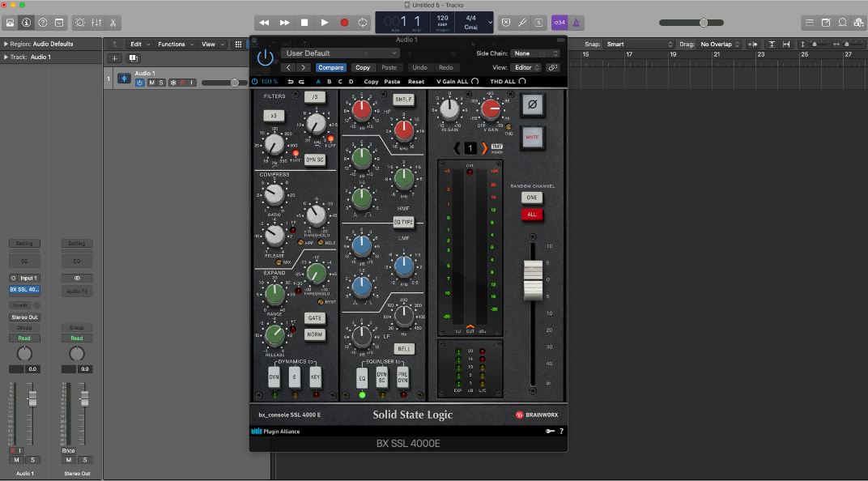Image resolution: width=868 pixels, height=481 pixels.
Task: Stop playback in the transport
Action: [x=304, y=23]
